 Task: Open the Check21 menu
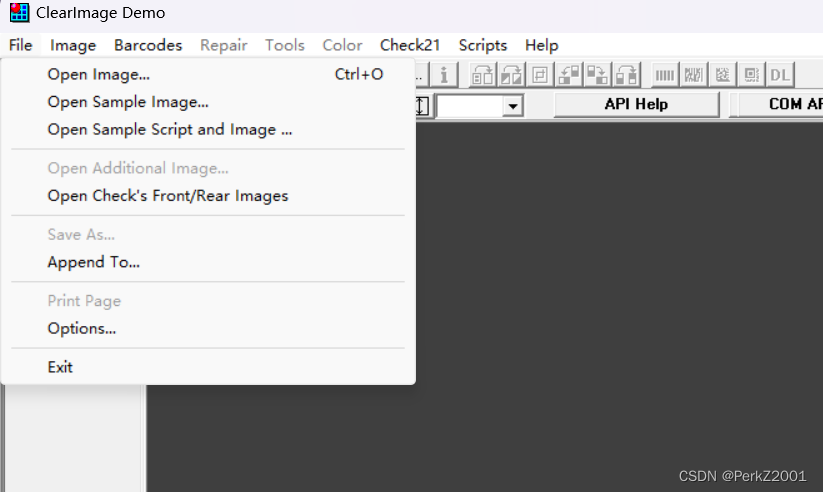410,45
